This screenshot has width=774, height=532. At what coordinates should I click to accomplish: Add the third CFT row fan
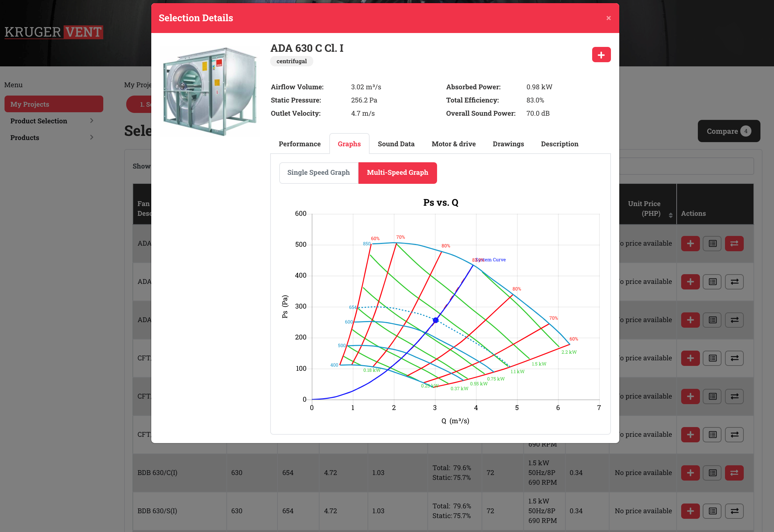pos(690,435)
